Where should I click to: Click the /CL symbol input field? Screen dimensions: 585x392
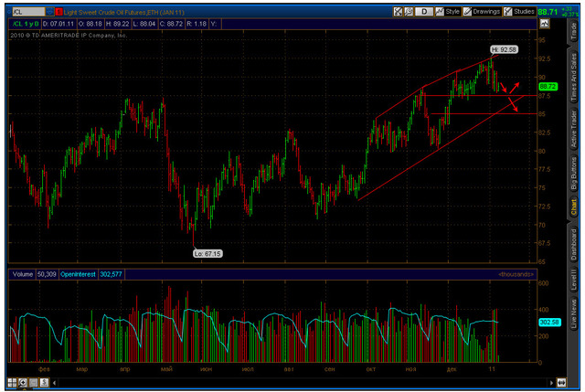pyautogui.click(x=28, y=12)
